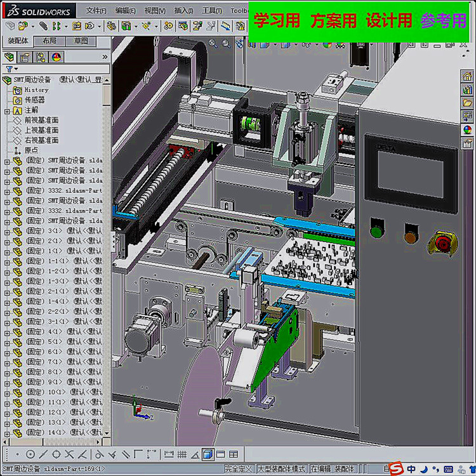Select the Move Component icon

coord(89,26)
